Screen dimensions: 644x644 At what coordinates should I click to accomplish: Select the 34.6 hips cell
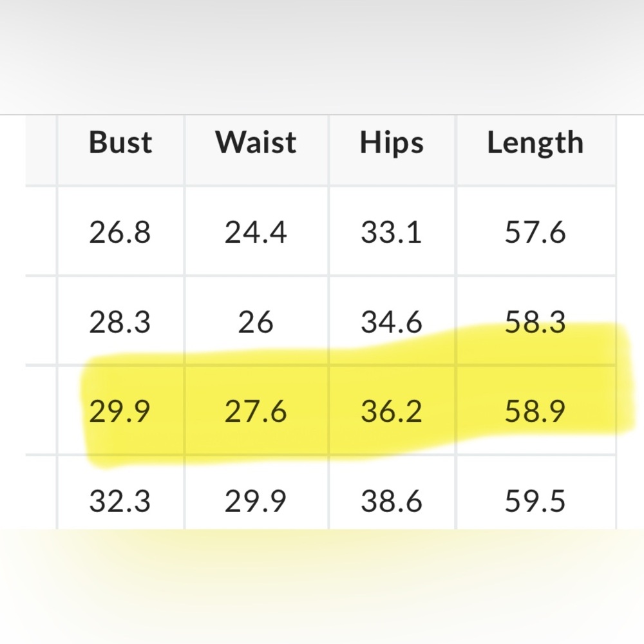click(x=392, y=321)
